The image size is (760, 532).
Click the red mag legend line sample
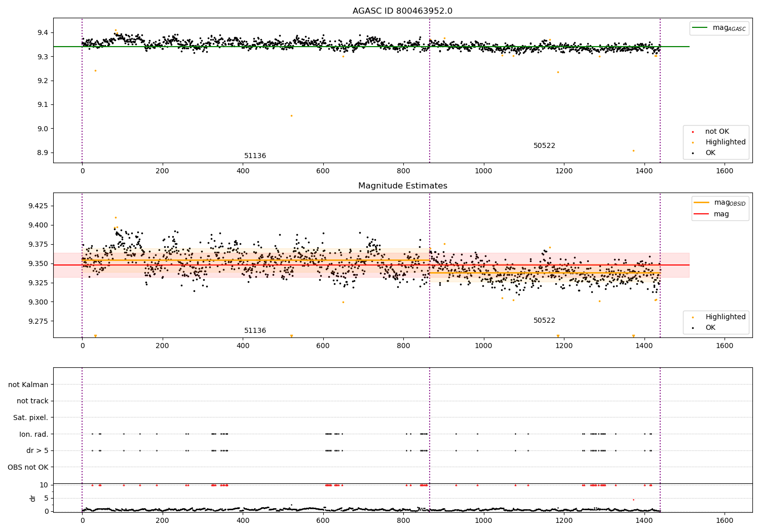click(701, 214)
